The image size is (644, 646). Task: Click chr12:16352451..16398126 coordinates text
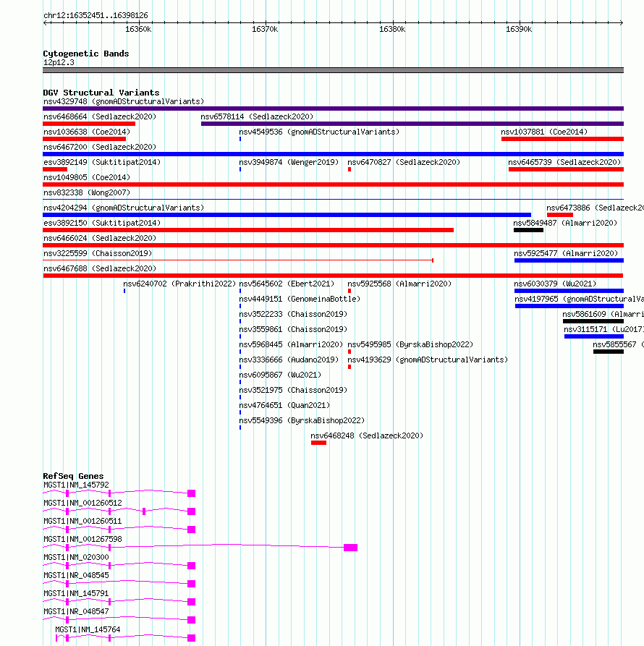(96, 16)
